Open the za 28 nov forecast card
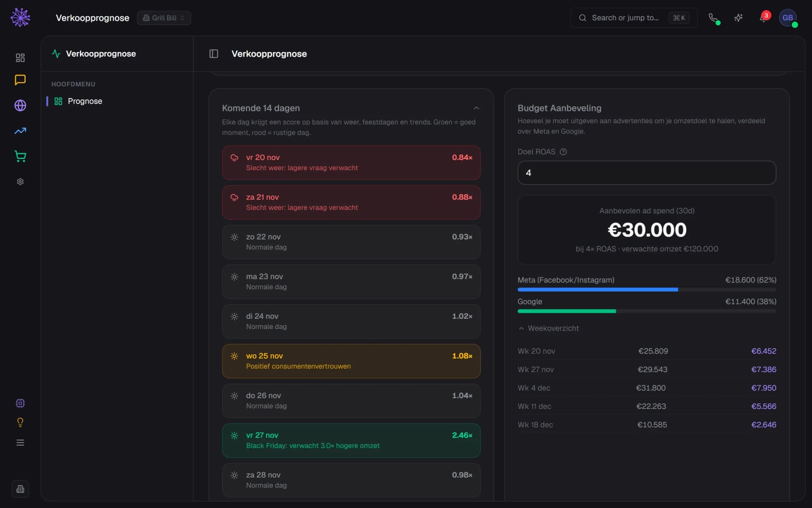Image resolution: width=812 pixels, height=508 pixels. tap(351, 480)
